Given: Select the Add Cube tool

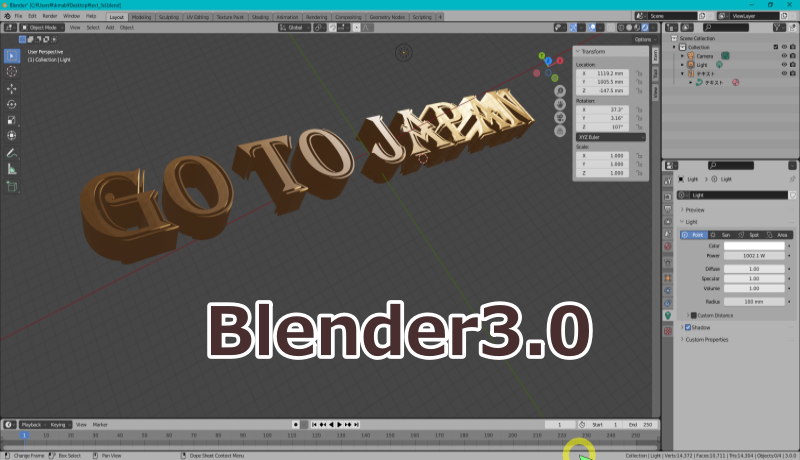Looking at the screenshot, I should point(12,186).
